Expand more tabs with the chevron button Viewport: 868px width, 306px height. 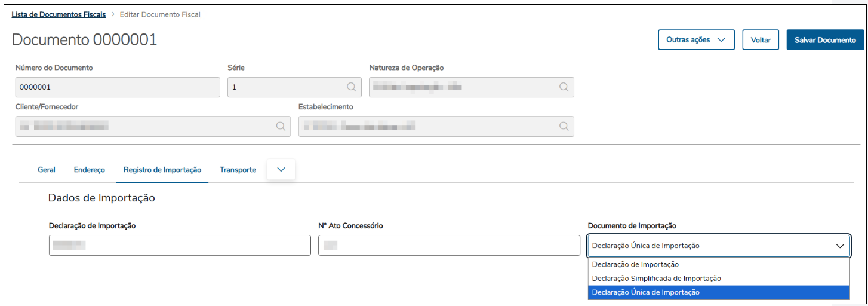(281, 170)
